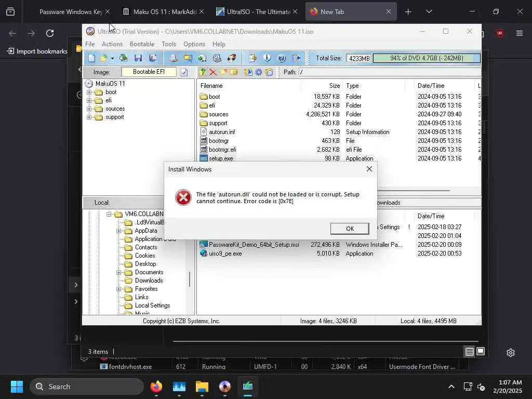The height and width of the screenshot is (399, 532).
Task: Click OK in the Install Windows error dialog
Action: click(350, 229)
